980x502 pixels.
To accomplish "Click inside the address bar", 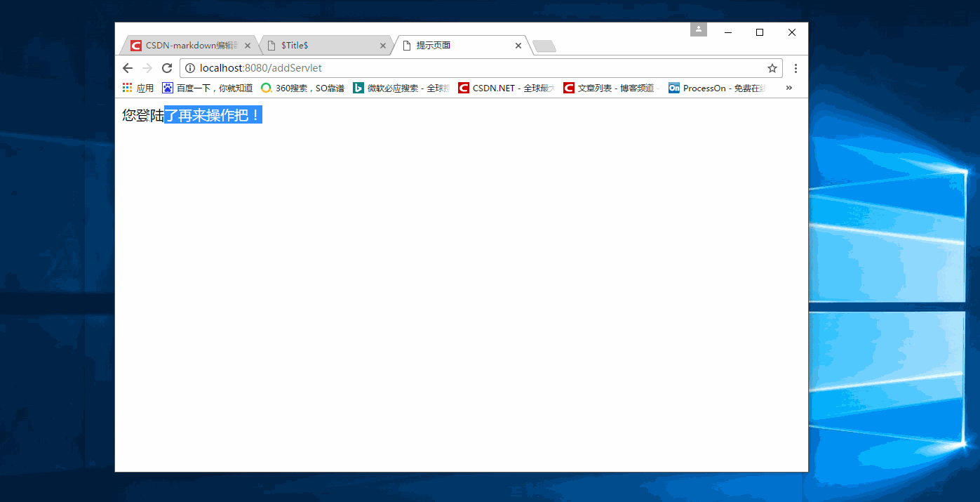I will (x=351, y=68).
